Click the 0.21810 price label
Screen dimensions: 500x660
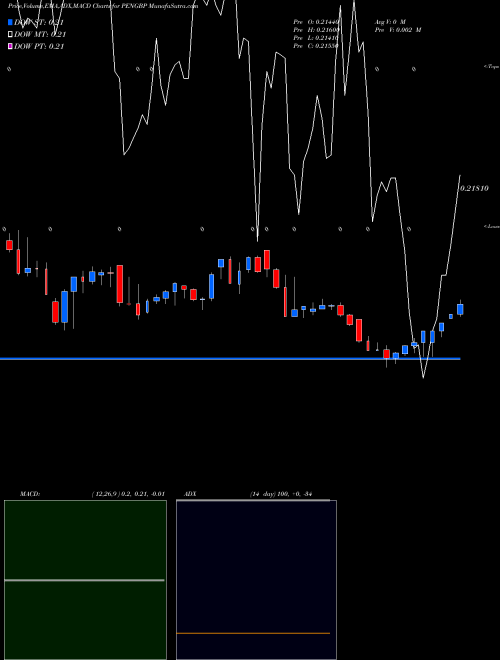click(x=474, y=189)
